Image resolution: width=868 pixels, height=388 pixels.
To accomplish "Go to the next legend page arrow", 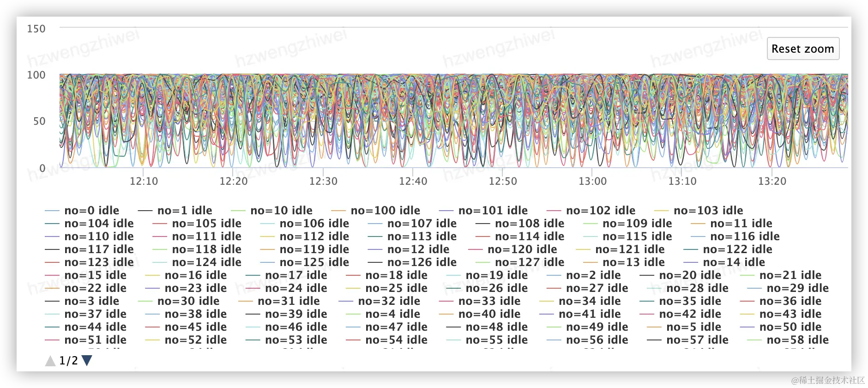I will pos(87,360).
